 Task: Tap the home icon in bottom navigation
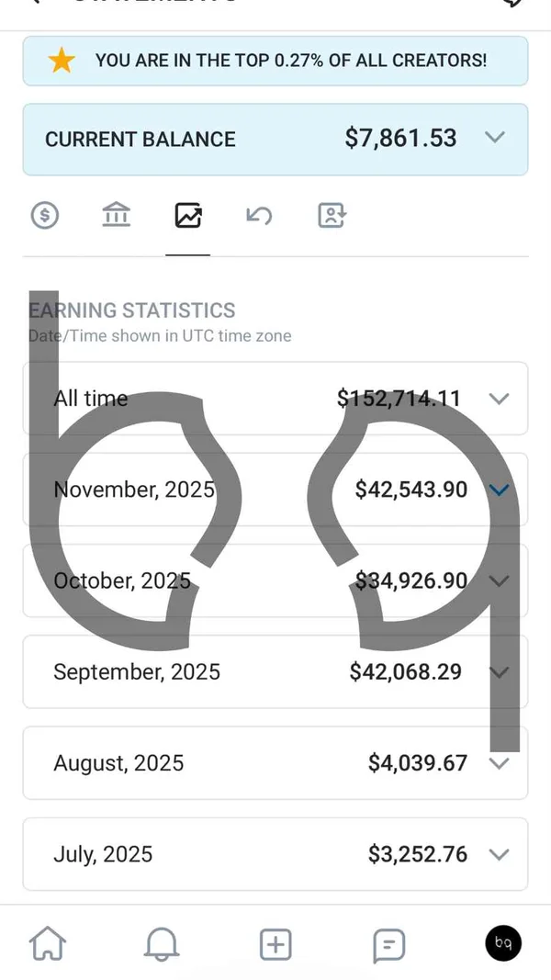pos(48,943)
